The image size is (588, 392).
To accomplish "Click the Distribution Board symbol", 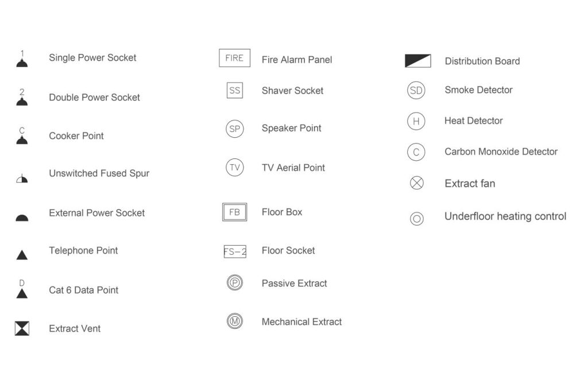I will coord(418,61).
